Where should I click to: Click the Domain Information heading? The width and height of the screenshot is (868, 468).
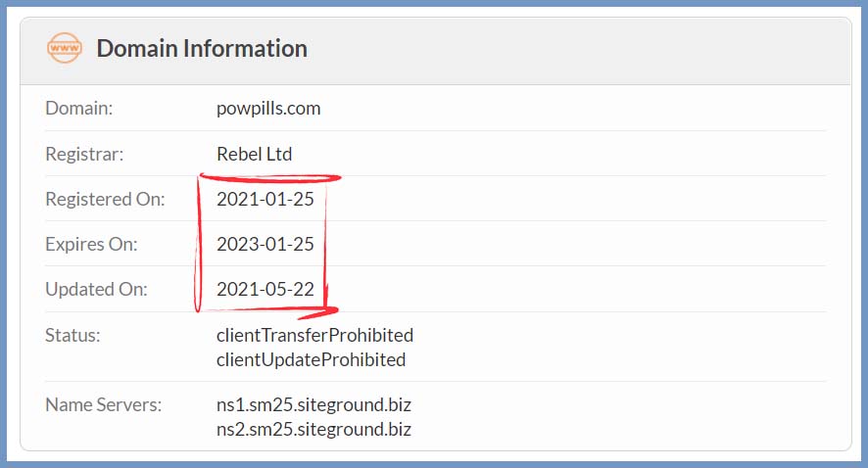pyautogui.click(x=202, y=49)
